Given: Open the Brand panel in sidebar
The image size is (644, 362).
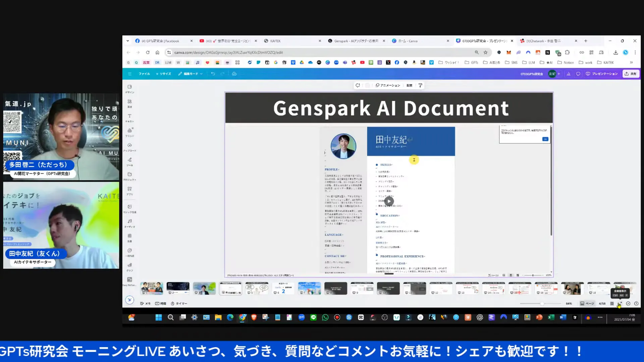Looking at the screenshot, I should tap(130, 132).
